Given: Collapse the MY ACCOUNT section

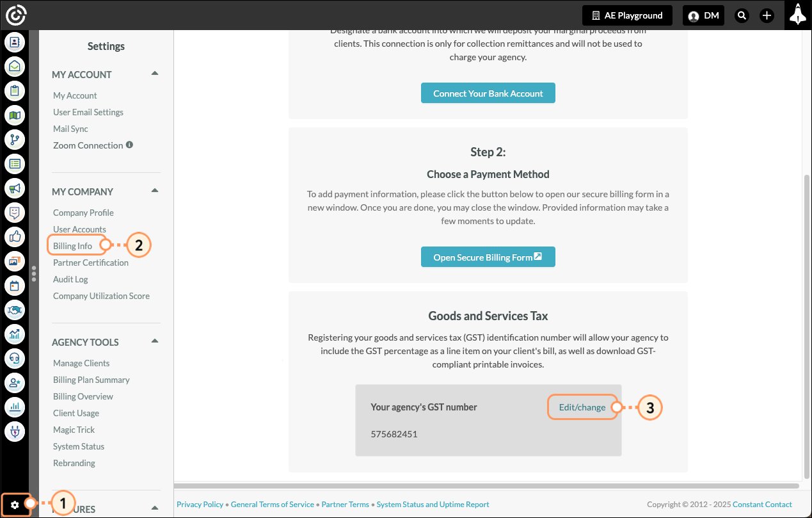Looking at the screenshot, I should point(154,74).
